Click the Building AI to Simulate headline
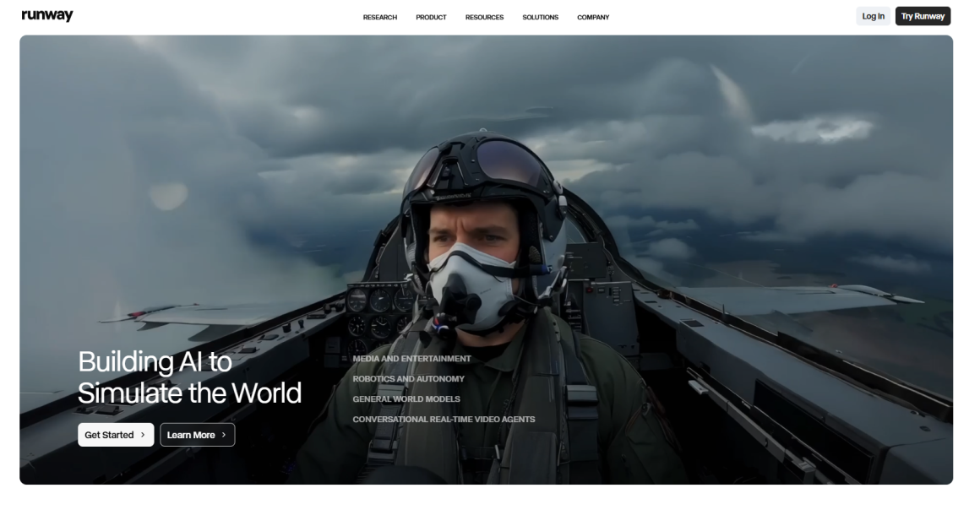 [189, 377]
